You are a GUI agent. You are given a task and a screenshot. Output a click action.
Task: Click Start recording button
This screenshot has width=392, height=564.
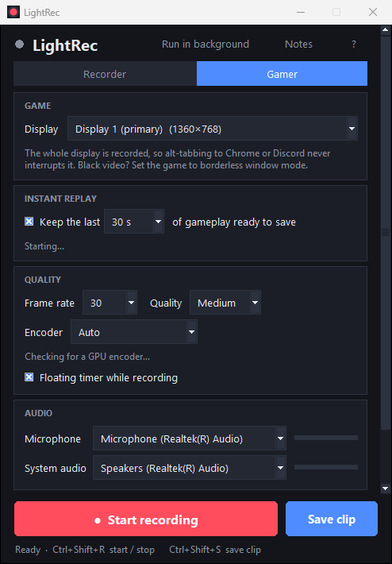146,519
